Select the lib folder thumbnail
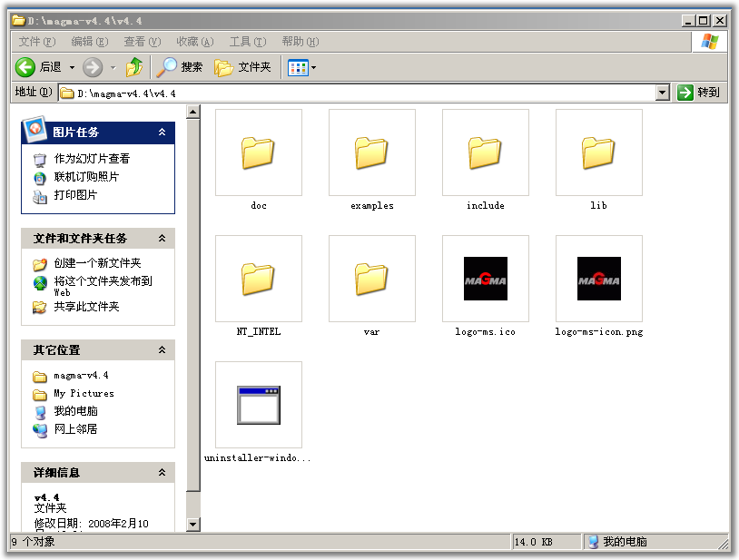 coord(599,152)
